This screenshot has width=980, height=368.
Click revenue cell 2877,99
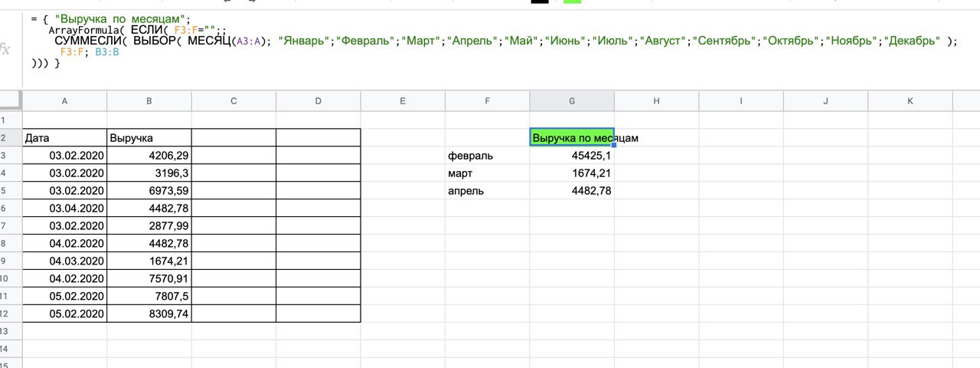[149, 226]
